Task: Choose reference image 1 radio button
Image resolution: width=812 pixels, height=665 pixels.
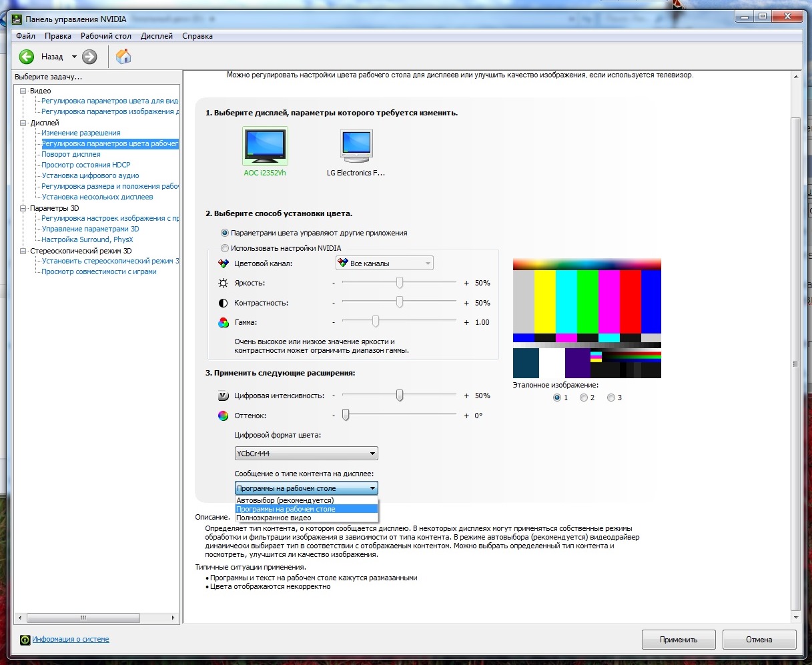Action: [x=557, y=398]
